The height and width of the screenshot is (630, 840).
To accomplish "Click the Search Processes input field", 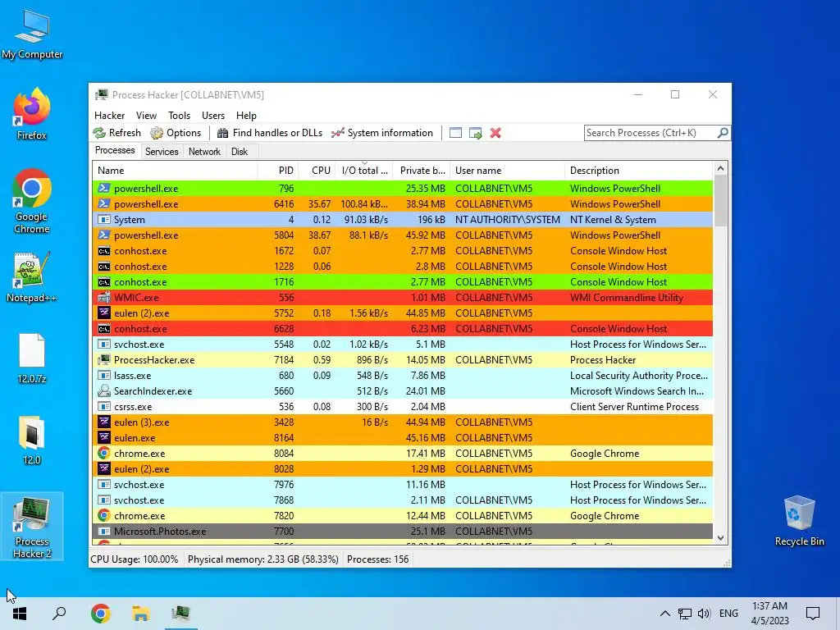I will 651,133.
